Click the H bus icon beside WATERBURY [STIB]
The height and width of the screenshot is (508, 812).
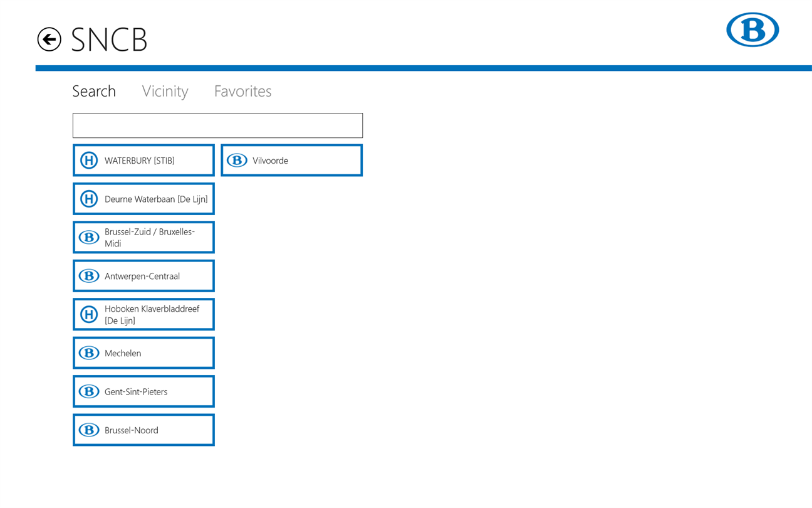(x=89, y=161)
